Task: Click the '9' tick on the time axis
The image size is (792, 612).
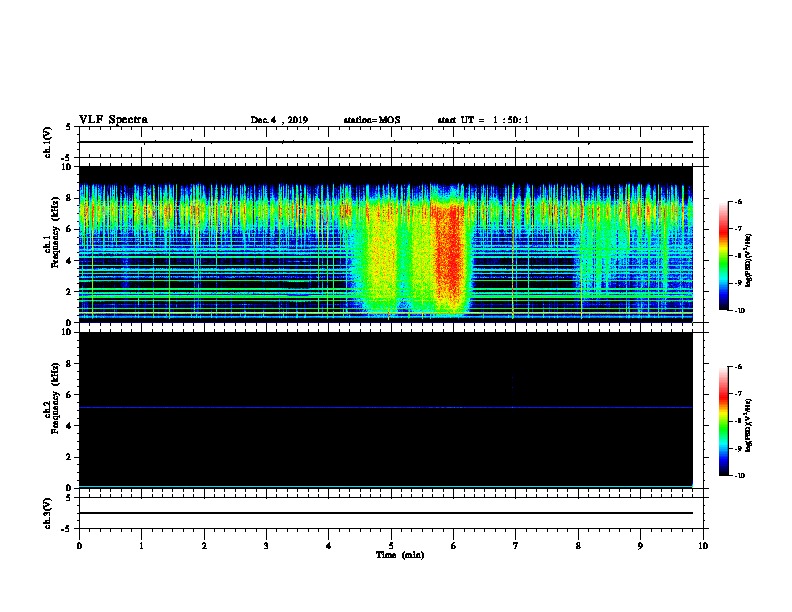Action: coord(640,546)
